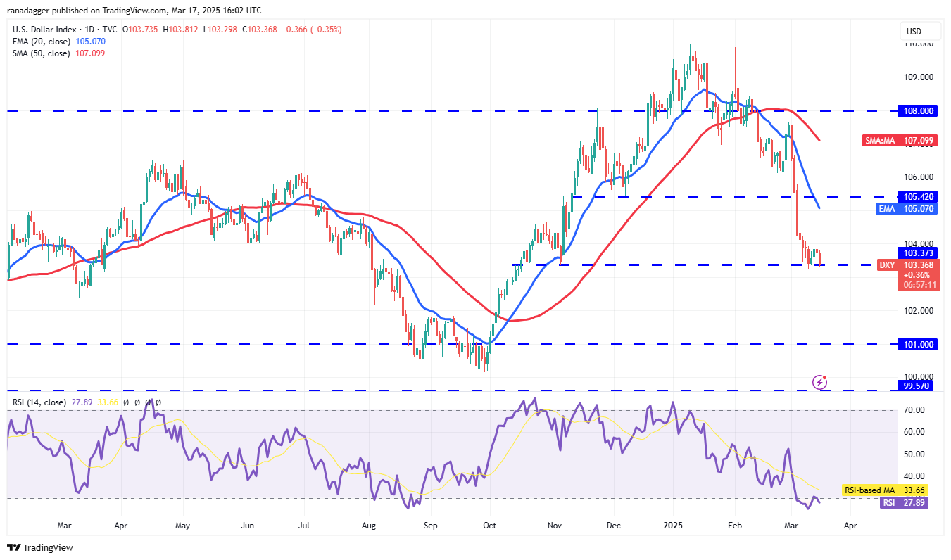Click the TradingView logo at bottom left
951x560 pixels.
tap(39, 547)
